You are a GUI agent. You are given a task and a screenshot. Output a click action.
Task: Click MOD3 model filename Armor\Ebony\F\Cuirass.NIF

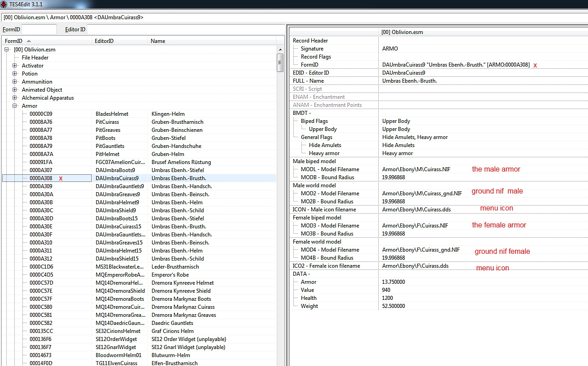(415, 226)
